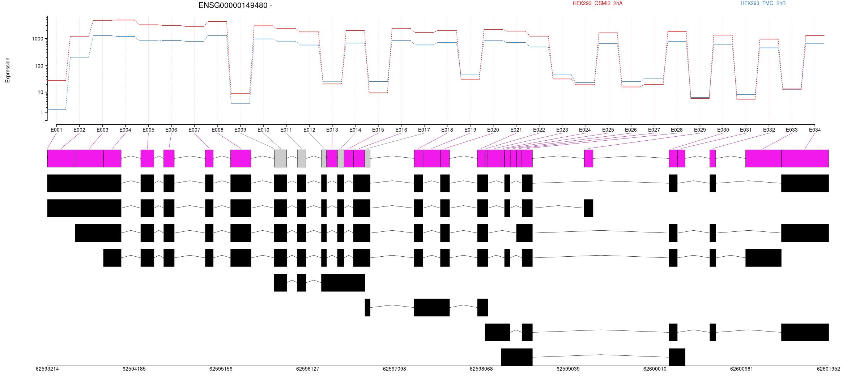Click exon label E001

56,130
